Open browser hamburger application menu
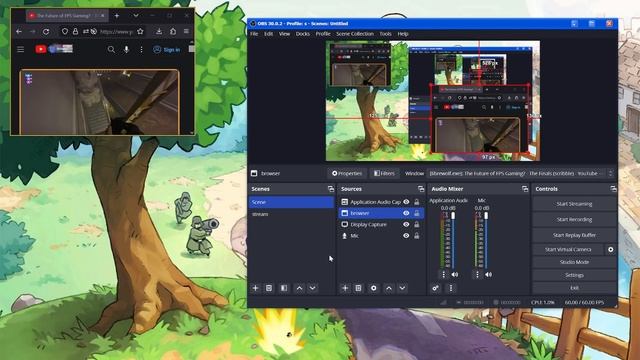 click(x=186, y=31)
